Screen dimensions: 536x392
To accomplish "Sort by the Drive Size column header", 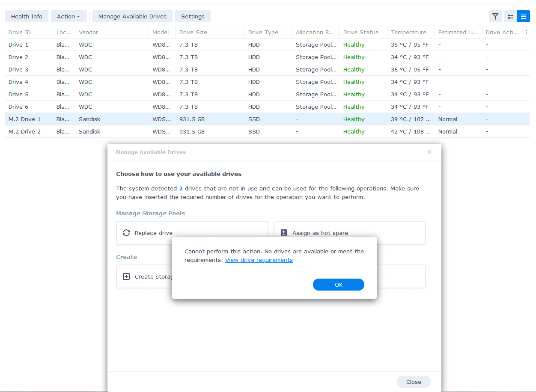I will coord(210,32).
